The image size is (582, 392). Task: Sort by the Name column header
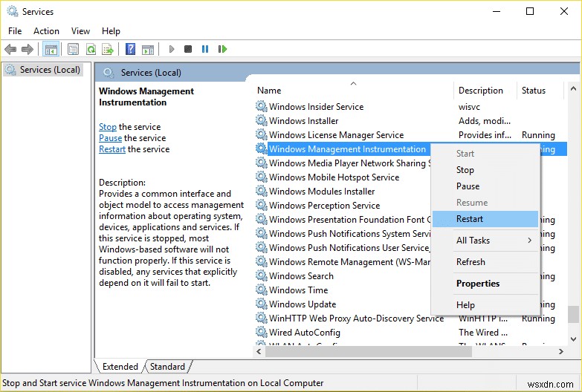tap(353, 91)
